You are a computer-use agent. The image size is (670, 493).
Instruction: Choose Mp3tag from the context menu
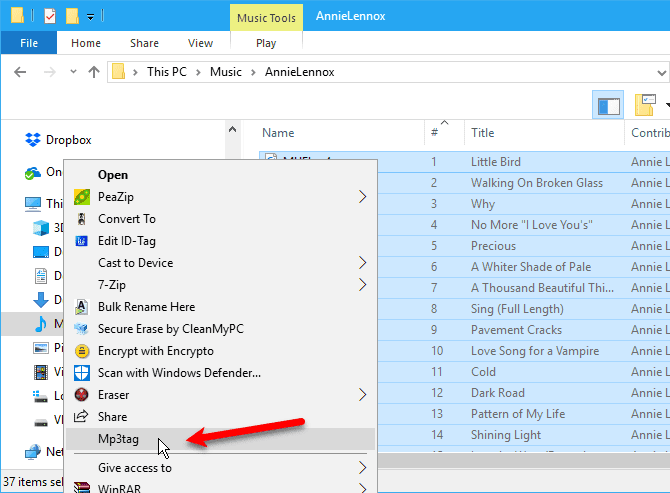pos(119,439)
